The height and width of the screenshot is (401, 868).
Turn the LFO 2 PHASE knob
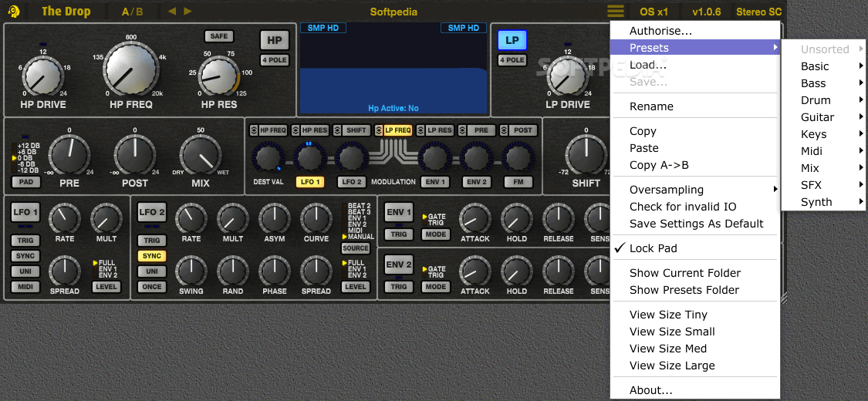point(275,271)
